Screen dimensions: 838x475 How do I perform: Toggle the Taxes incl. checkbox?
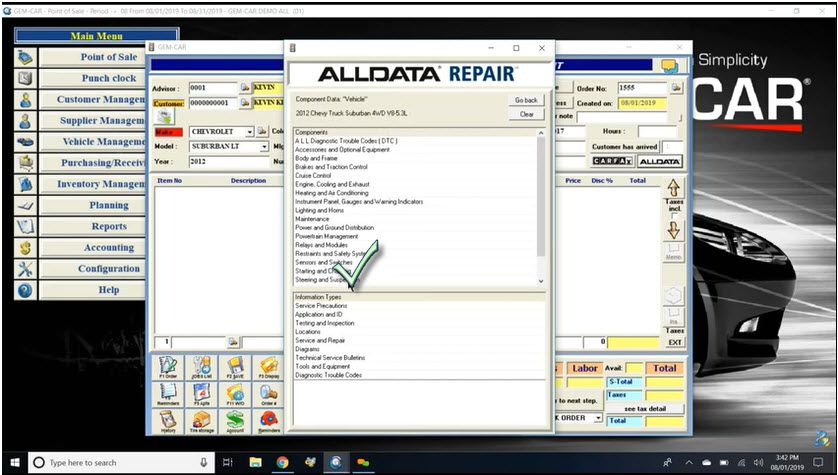click(x=674, y=215)
